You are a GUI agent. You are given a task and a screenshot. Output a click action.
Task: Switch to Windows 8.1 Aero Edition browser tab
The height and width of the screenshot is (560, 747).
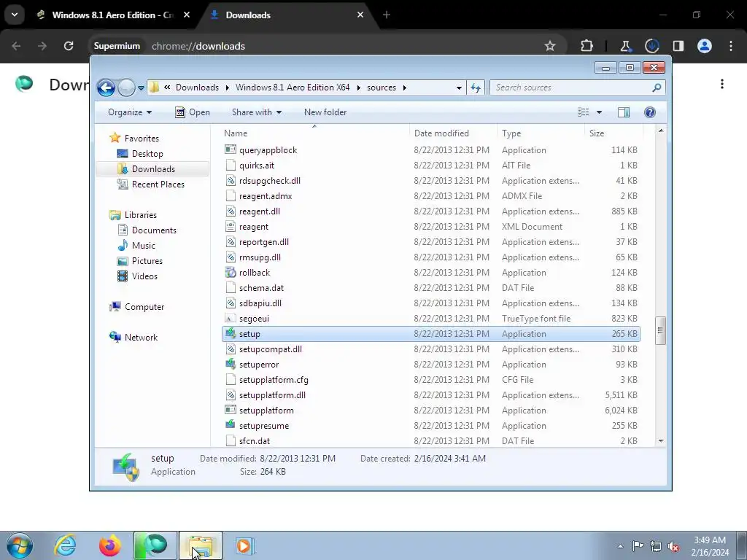(113, 15)
